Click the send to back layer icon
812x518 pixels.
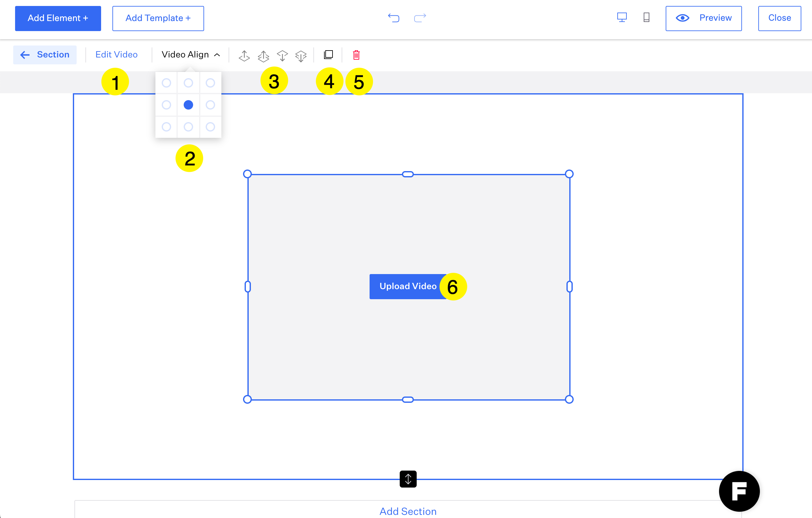[301, 55]
